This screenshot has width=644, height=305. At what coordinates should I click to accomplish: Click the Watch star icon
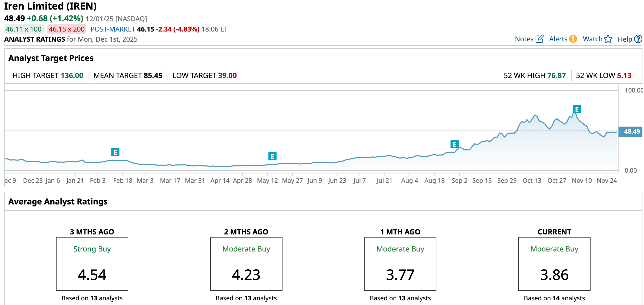click(x=608, y=39)
